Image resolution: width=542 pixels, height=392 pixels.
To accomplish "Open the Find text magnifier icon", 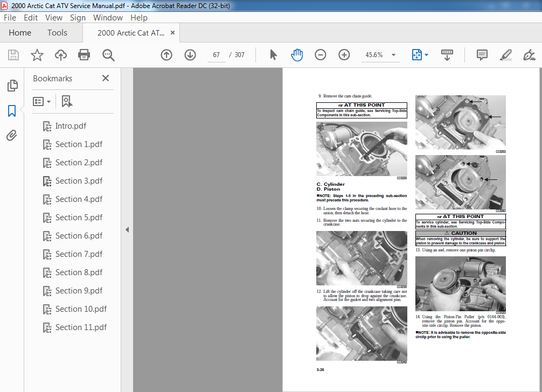I will (x=108, y=55).
